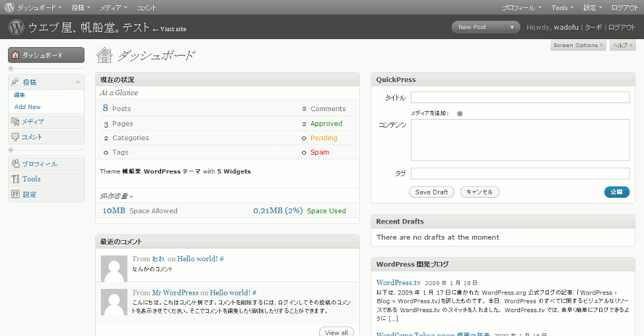This screenshot has height=336, width=644.
Task: Click the Save Draft button
Action: point(432,192)
